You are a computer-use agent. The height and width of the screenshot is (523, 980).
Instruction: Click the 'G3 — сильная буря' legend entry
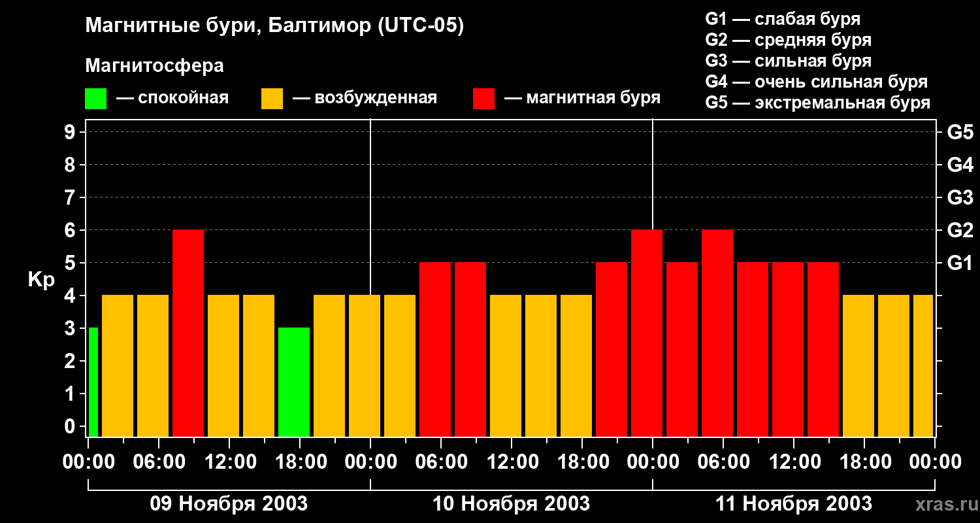click(789, 61)
